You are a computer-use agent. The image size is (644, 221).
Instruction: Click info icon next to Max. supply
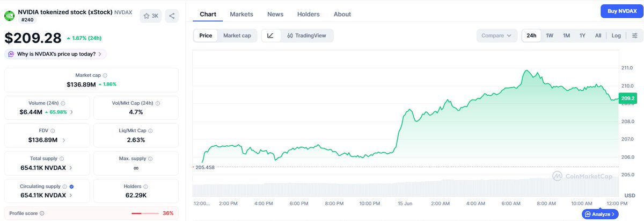click(150, 159)
